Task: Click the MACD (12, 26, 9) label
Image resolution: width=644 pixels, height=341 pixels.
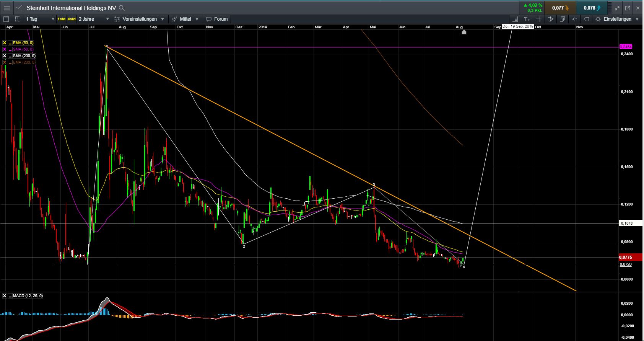Action: coord(28,296)
